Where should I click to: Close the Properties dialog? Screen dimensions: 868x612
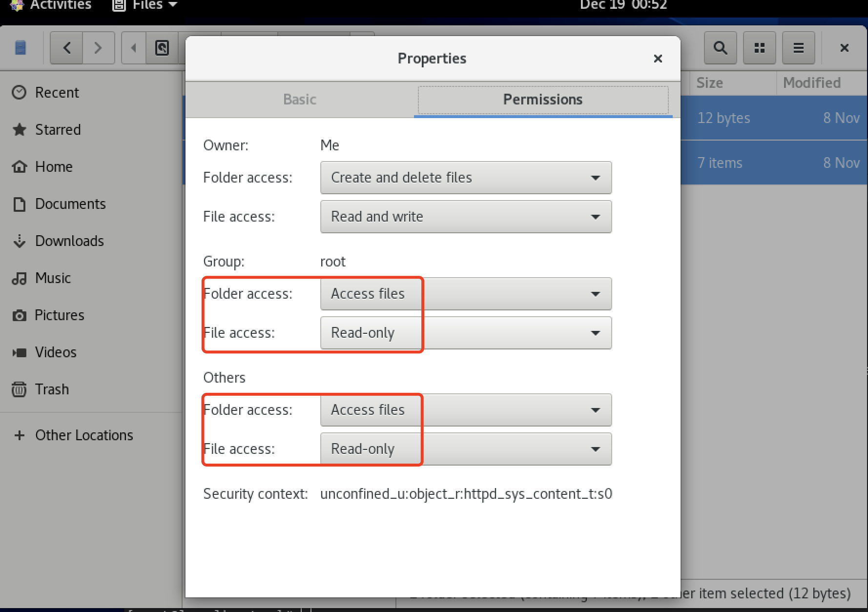658,59
